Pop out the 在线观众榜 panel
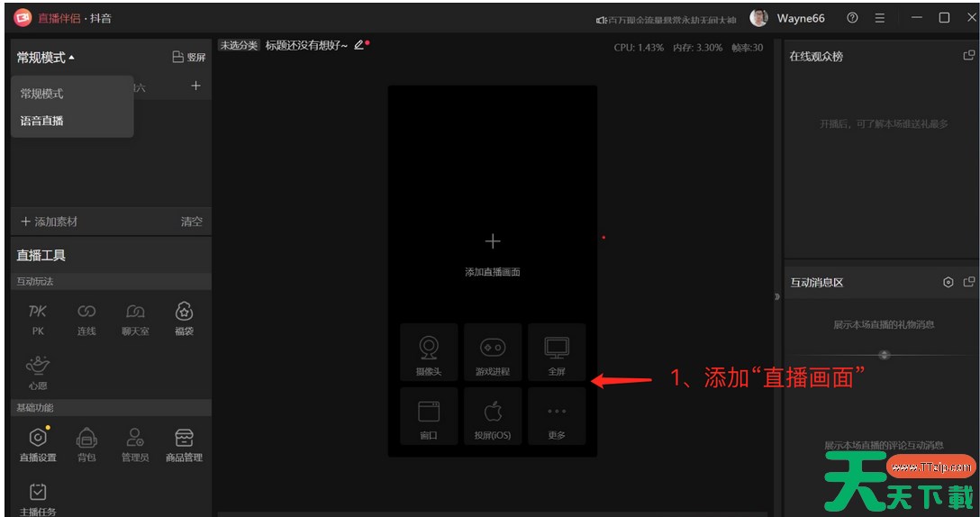The image size is (980, 517). point(969,56)
